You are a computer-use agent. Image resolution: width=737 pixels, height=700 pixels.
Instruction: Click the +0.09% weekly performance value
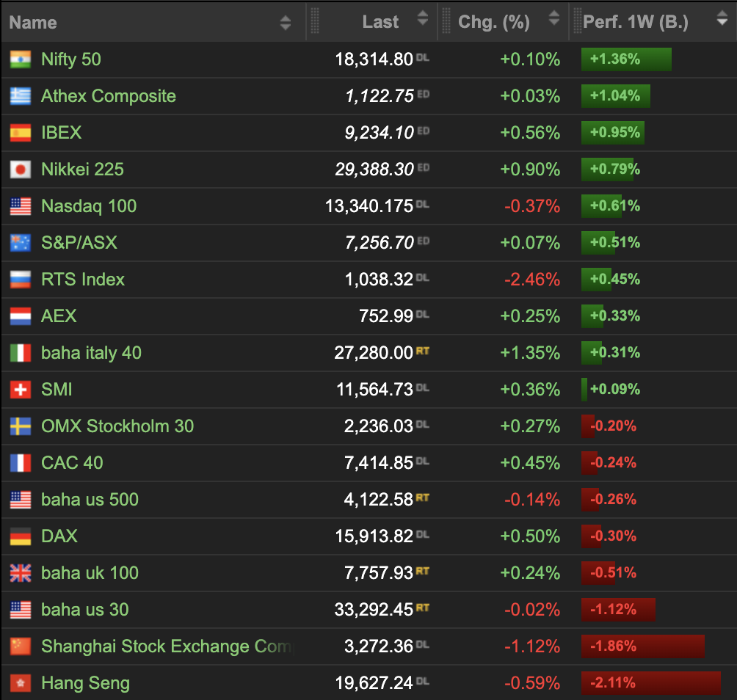click(x=615, y=389)
